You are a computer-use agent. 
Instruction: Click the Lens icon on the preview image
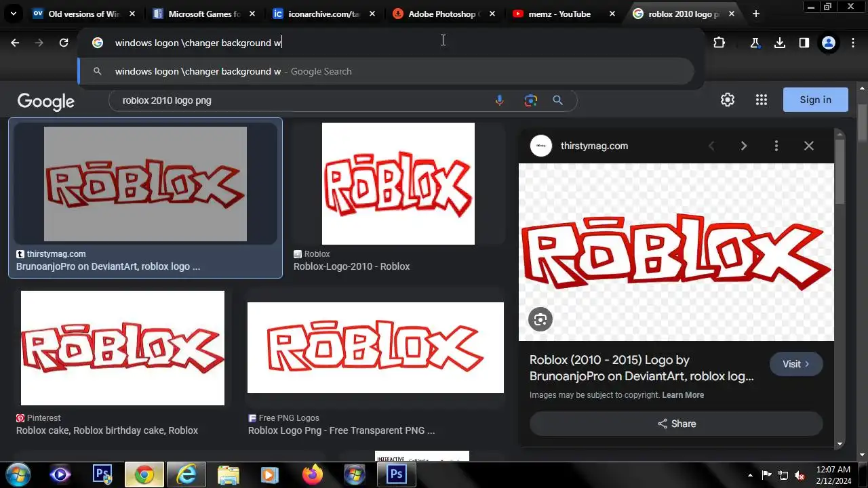[540, 319]
